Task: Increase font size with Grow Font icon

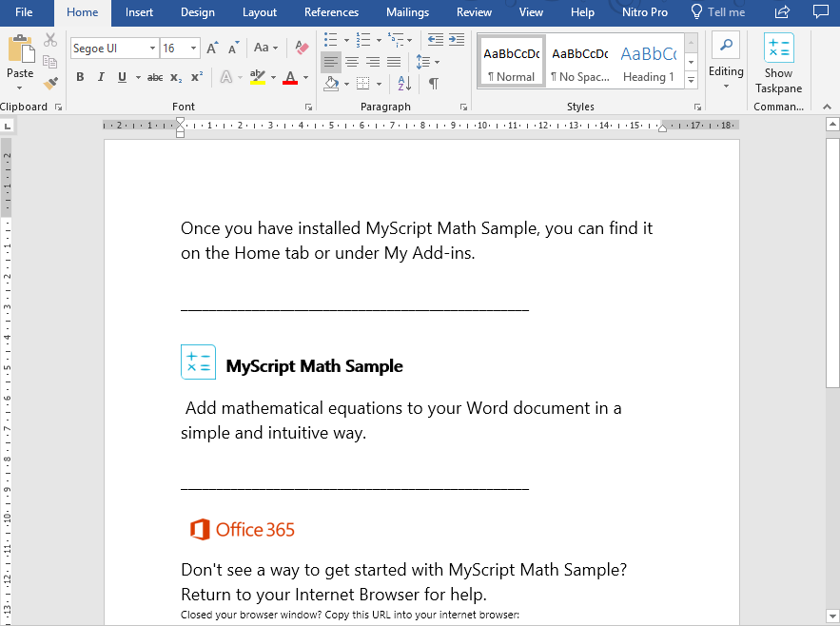Action: (x=212, y=48)
